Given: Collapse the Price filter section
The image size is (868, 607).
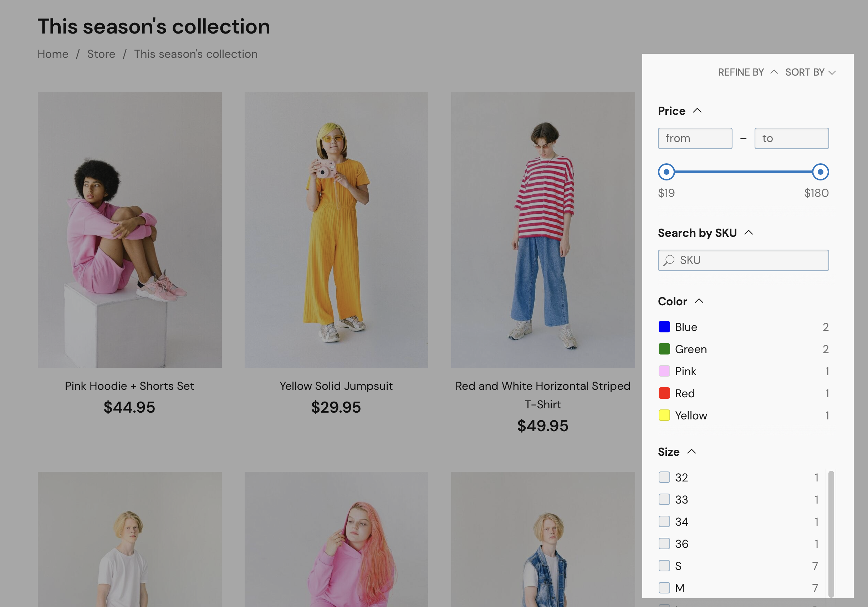Looking at the screenshot, I should click(697, 110).
